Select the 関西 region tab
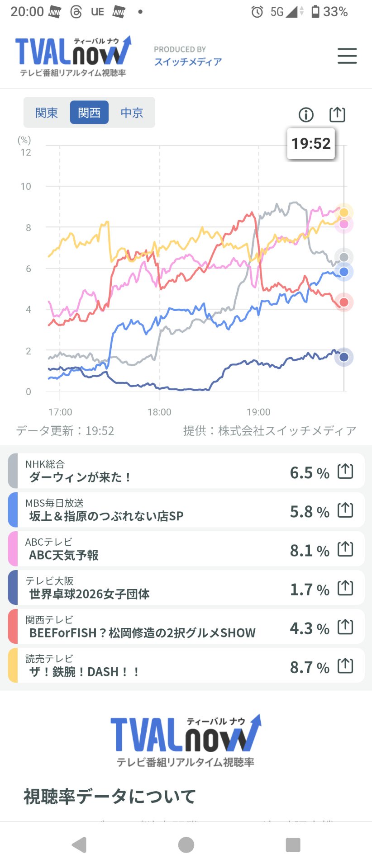Screen dimensions: 372x868 point(89,113)
